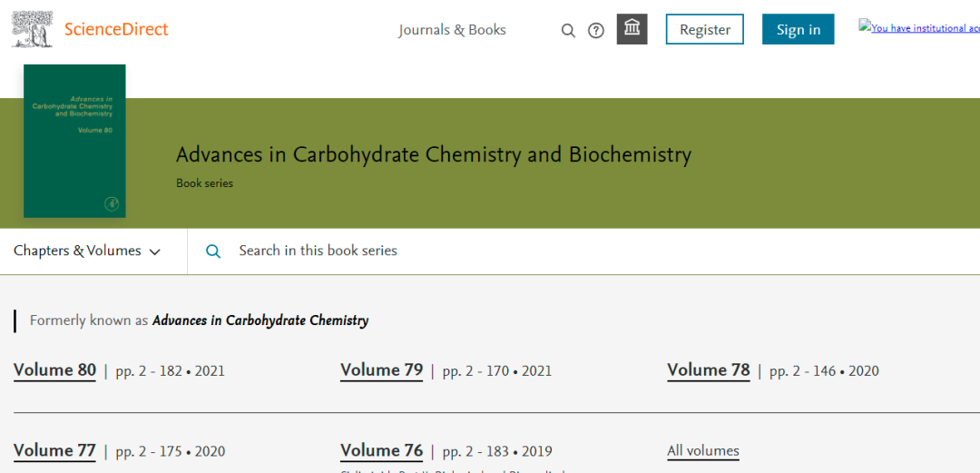The width and height of the screenshot is (980, 473).
Task: Click the ScienceDirect tree logo
Action: [32, 29]
